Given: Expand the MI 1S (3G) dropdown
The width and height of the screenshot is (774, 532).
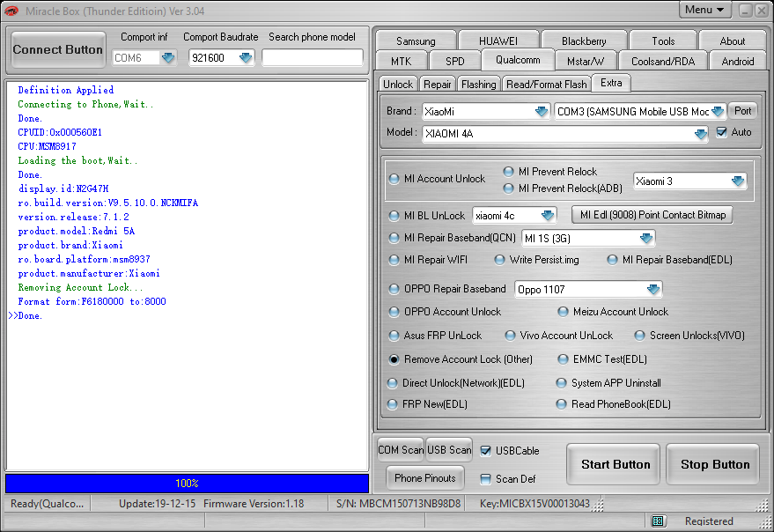Looking at the screenshot, I should tap(645, 239).
